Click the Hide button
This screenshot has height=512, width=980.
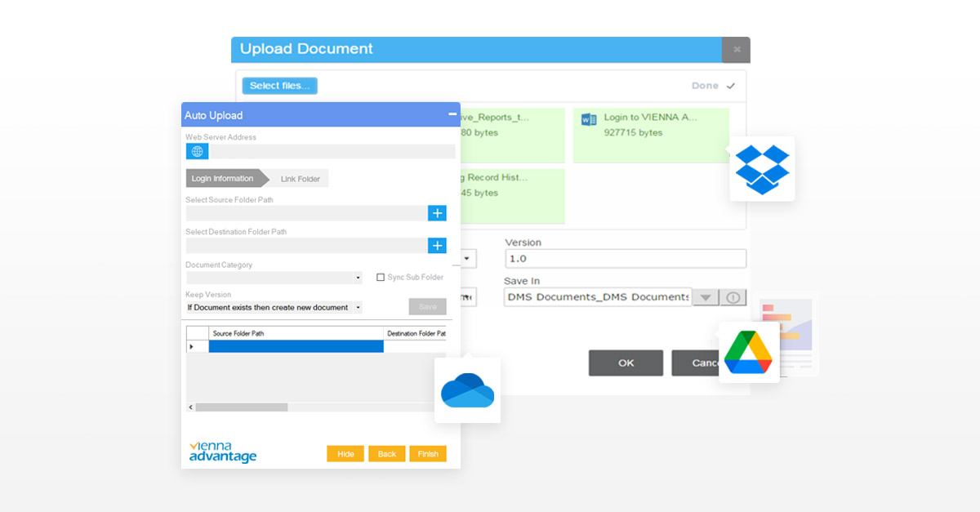click(345, 454)
